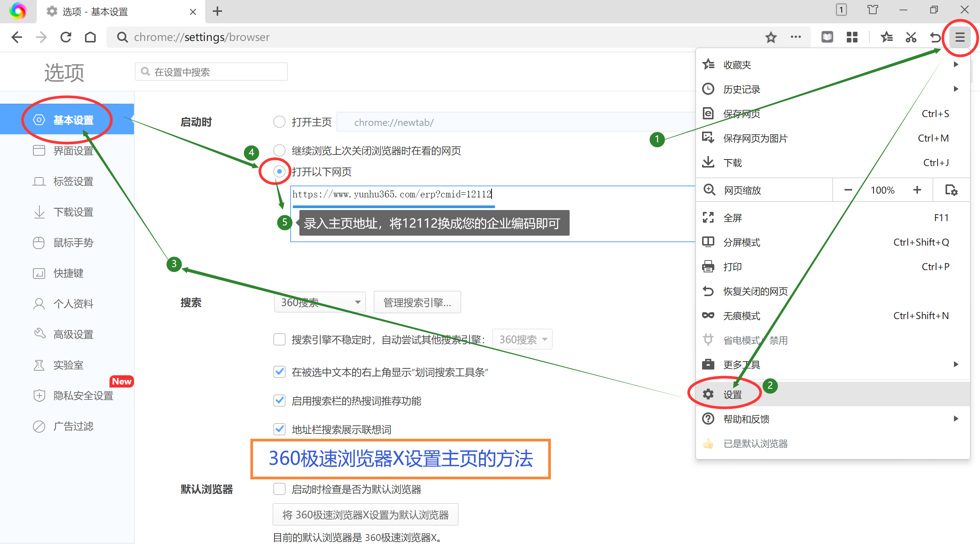
Task: Open address bar three-dot options
Action: click(796, 37)
